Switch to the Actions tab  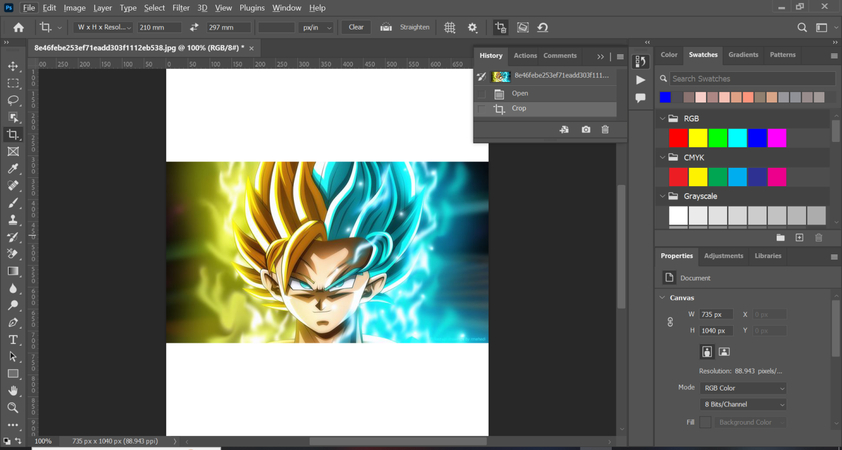tap(525, 55)
